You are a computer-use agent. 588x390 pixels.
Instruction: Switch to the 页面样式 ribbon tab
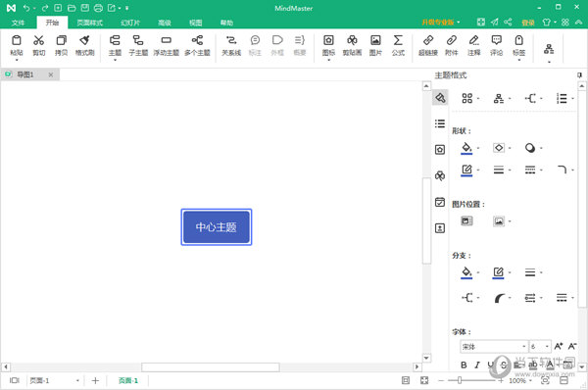(89, 23)
